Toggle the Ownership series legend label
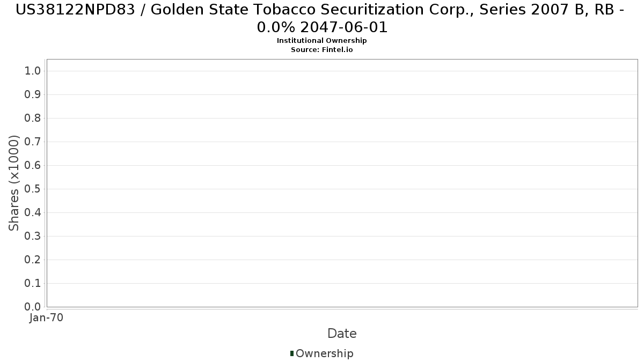The image size is (644, 362). [324, 353]
